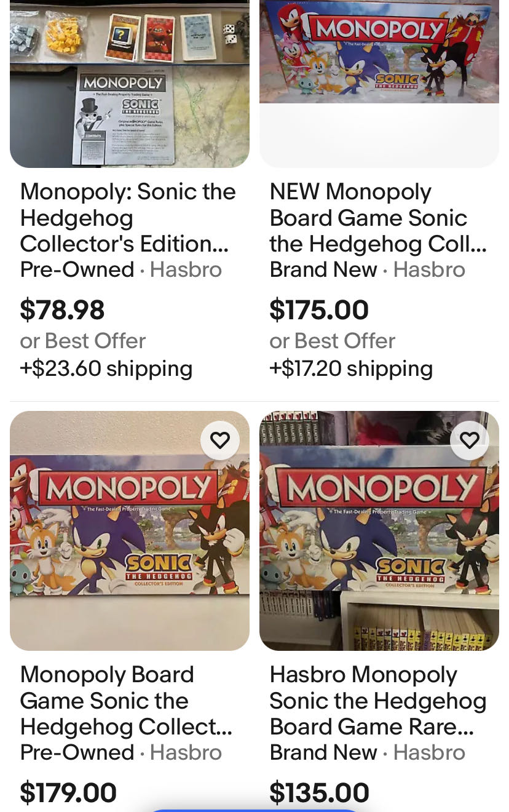
Task: Click the +$23.60 shipping text
Action: point(106,368)
